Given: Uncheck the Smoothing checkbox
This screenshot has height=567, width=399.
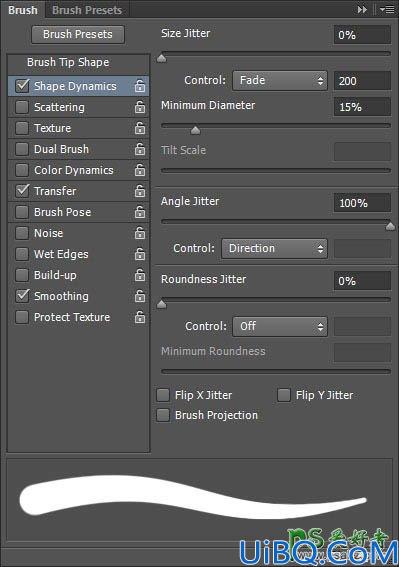Looking at the screenshot, I should coord(22,296).
